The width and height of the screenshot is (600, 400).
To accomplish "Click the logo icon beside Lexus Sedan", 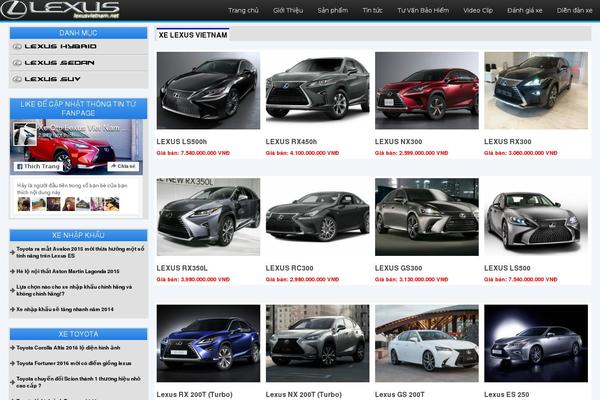I will [x=17, y=63].
